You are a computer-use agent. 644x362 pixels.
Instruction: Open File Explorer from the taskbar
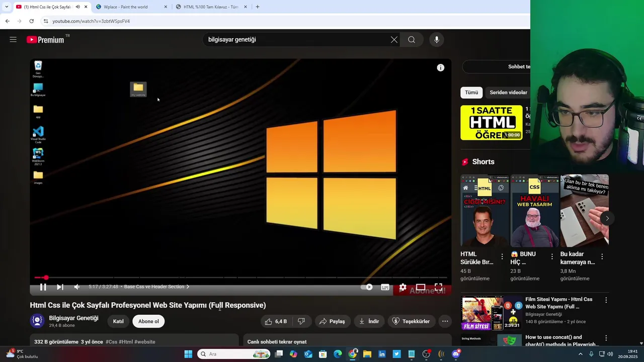click(367, 354)
